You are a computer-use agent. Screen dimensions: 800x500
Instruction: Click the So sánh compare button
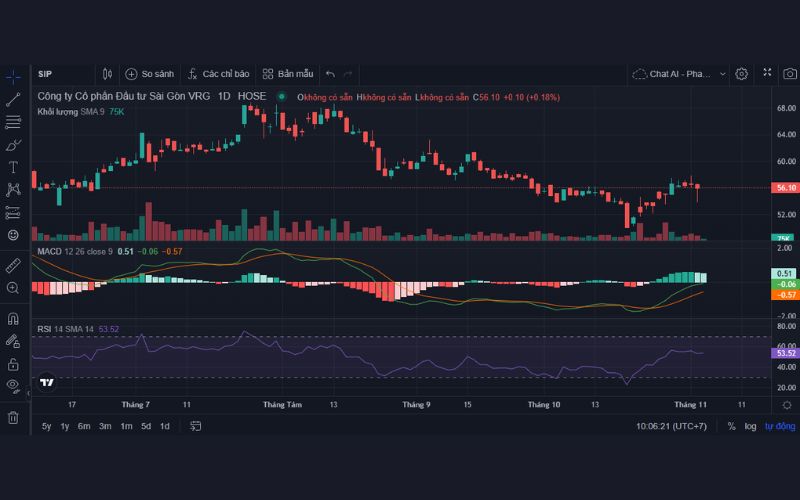click(x=150, y=74)
